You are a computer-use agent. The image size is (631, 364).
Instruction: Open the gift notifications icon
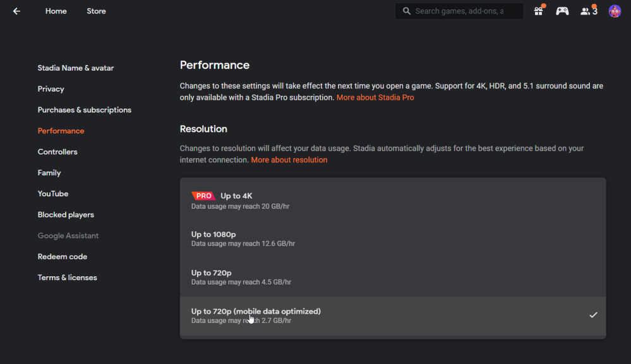point(538,11)
